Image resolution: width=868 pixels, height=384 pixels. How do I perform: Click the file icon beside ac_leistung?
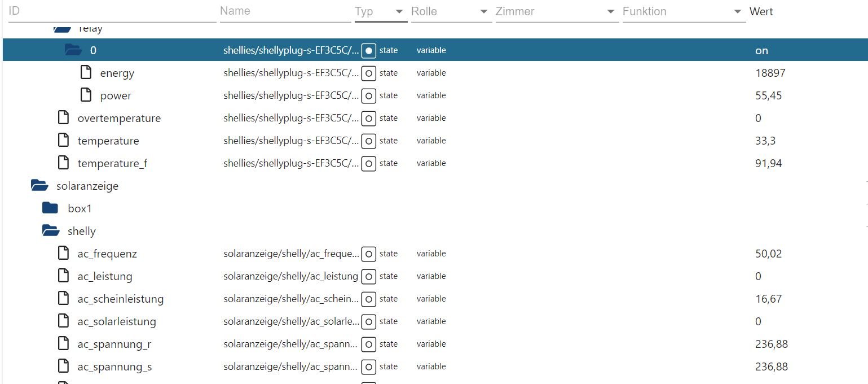click(64, 276)
